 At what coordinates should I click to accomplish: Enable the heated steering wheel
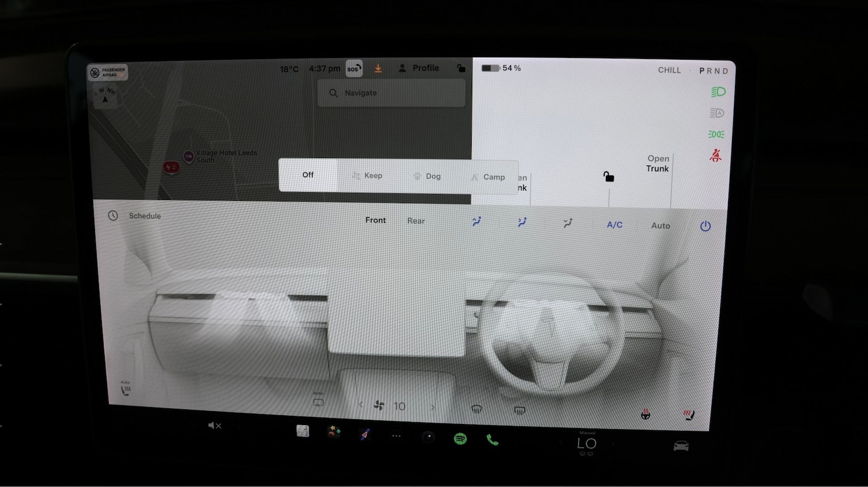point(645,413)
